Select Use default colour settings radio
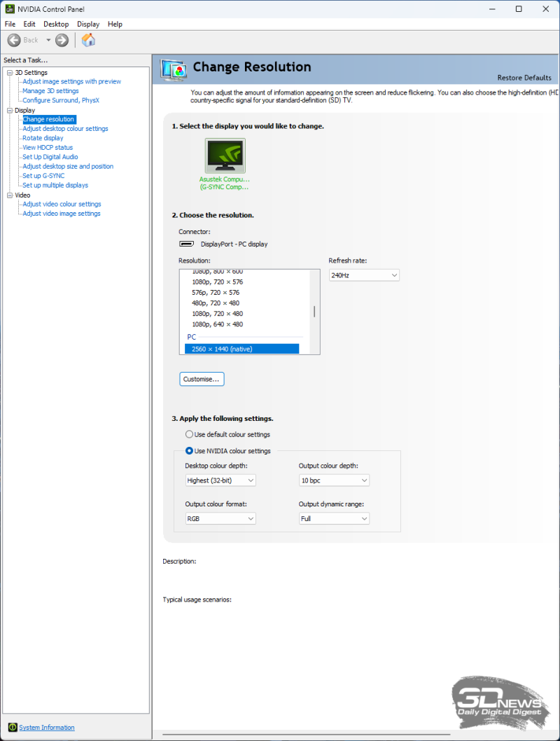This screenshot has width=560, height=741. click(189, 434)
